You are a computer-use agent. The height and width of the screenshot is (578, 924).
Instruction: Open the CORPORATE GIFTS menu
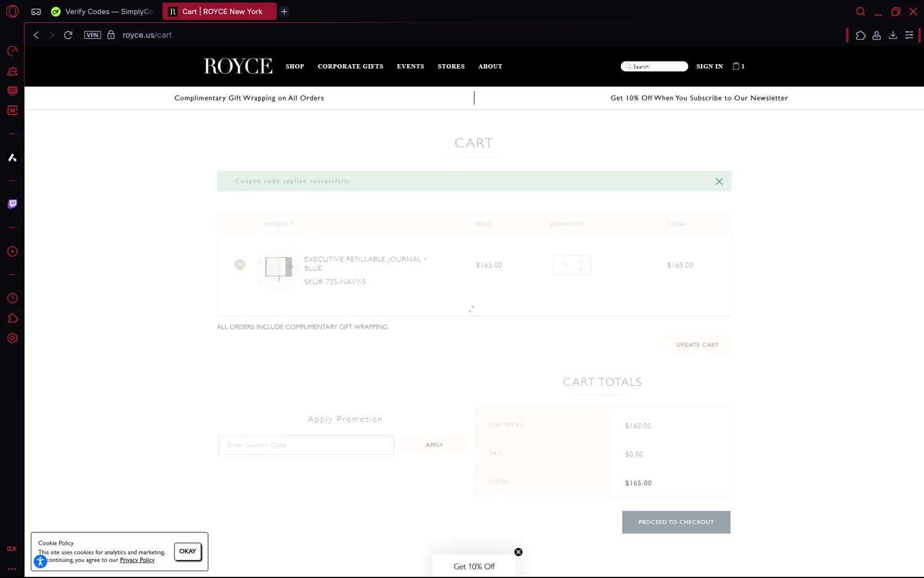pyautogui.click(x=351, y=66)
